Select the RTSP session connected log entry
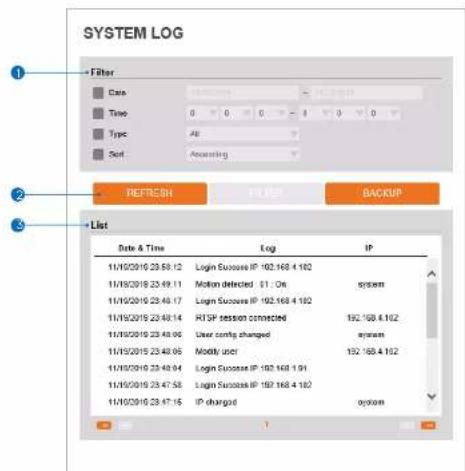This screenshot has width=465, height=471. (260, 318)
